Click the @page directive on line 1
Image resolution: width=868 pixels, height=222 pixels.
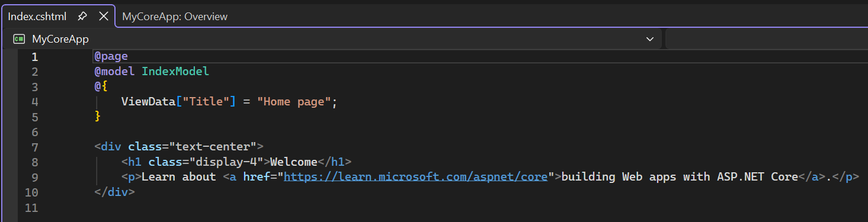[111, 57]
